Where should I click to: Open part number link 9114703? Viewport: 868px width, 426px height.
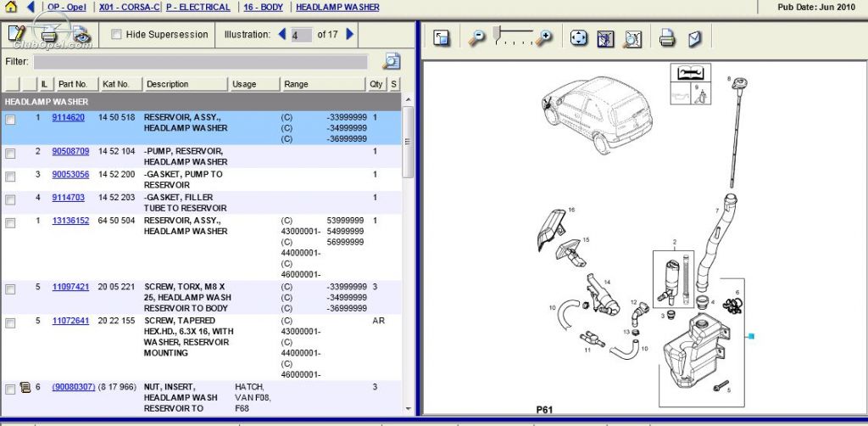68,197
